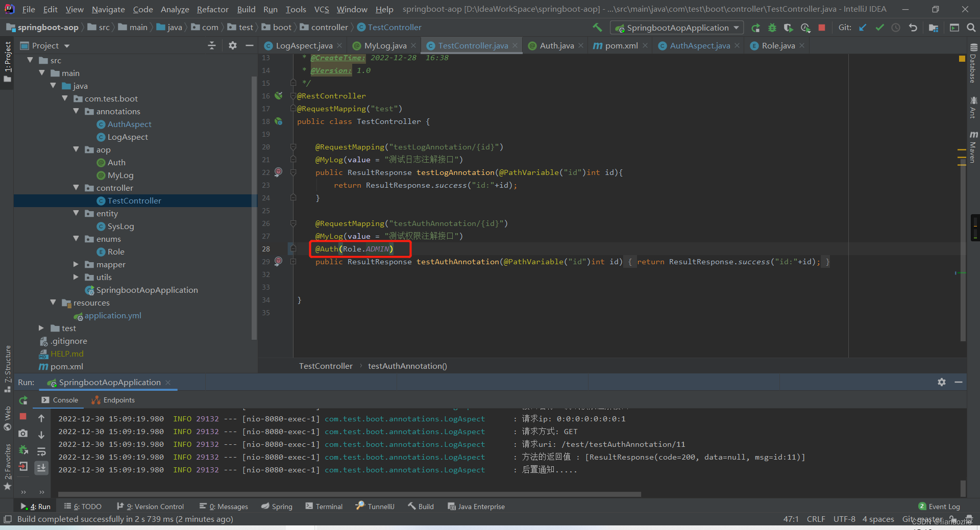Select SysLog class in project tree
The image size is (980, 530).
point(120,226)
